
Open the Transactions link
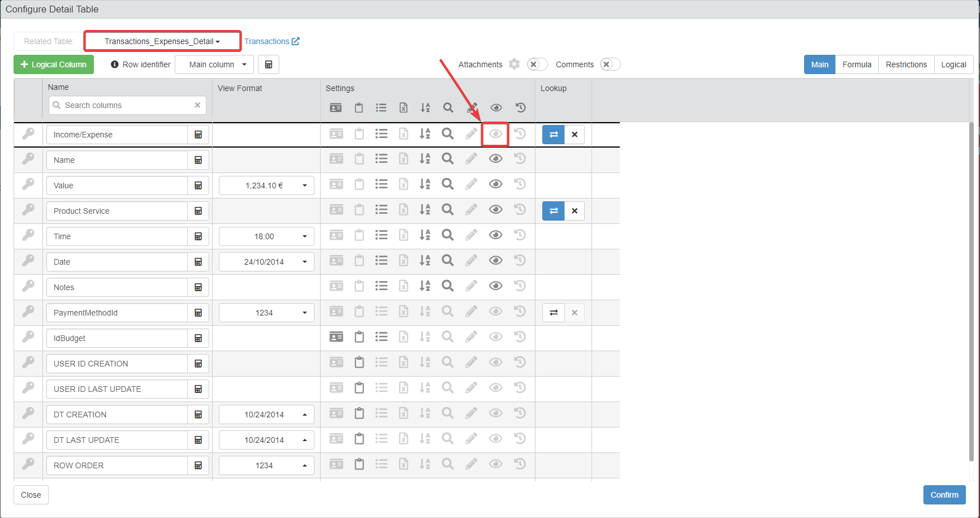coord(271,41)
